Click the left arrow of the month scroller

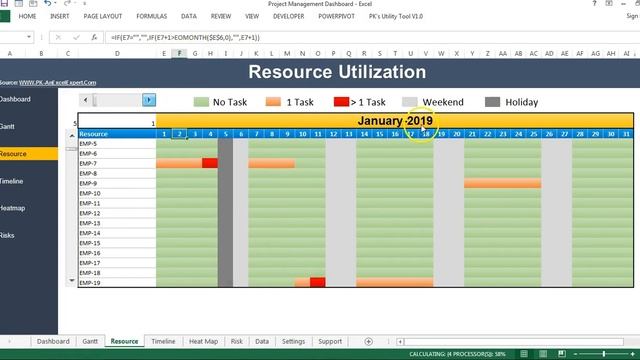click(x=85, y=100)
